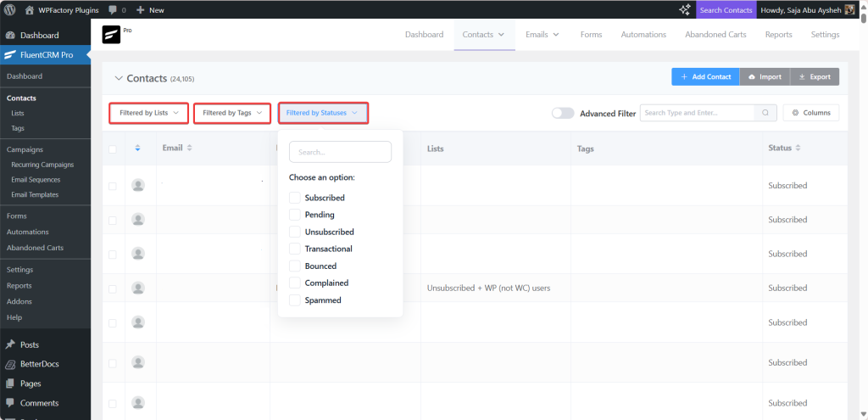Screen dimensions: 868x420
Task: Toggle the Advanced Filter switch
Action: (x=563, y=113)
